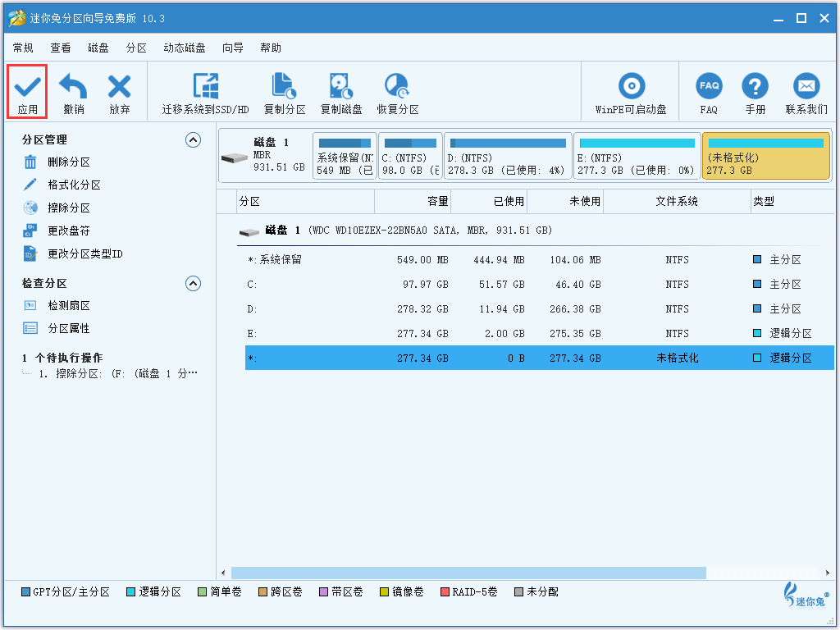Click the 迷你兔 logo at bottom right
This screenshot has height=630, width=840.
806,595
